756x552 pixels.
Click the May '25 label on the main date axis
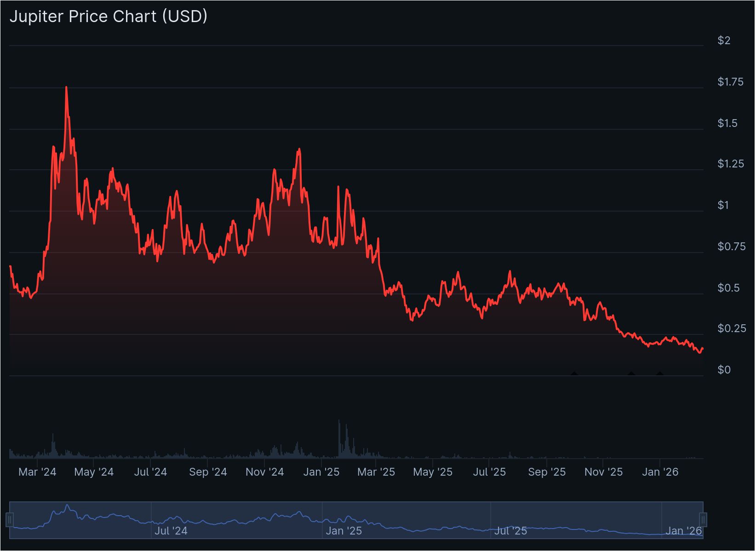433,472
